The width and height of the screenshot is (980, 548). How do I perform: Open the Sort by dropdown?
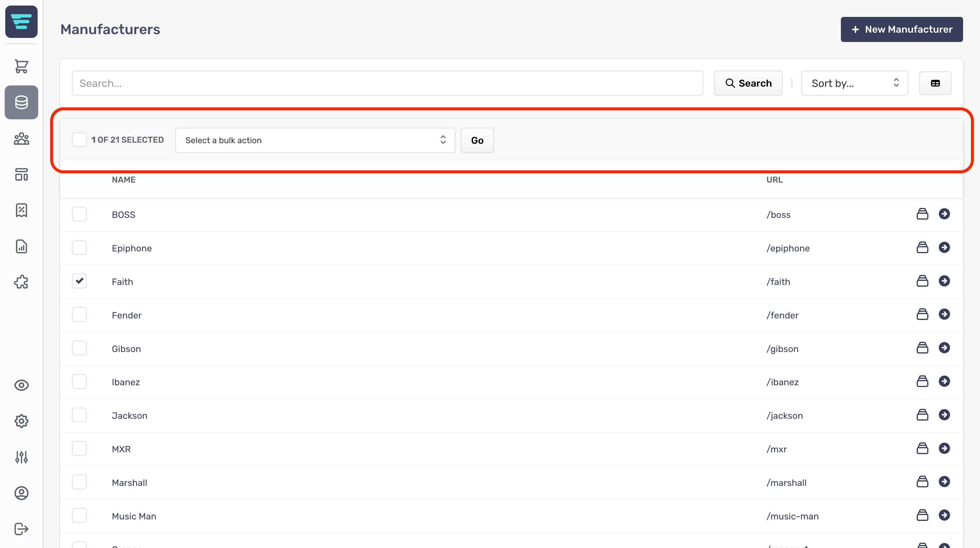click(x=855, y=83)
